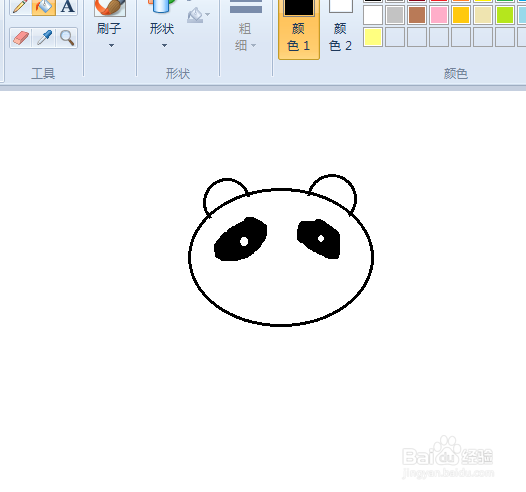The height and width of the screenshot is (492, 526).
Task: Click the white pupil in left eye
Action: [x=244, y=241]
